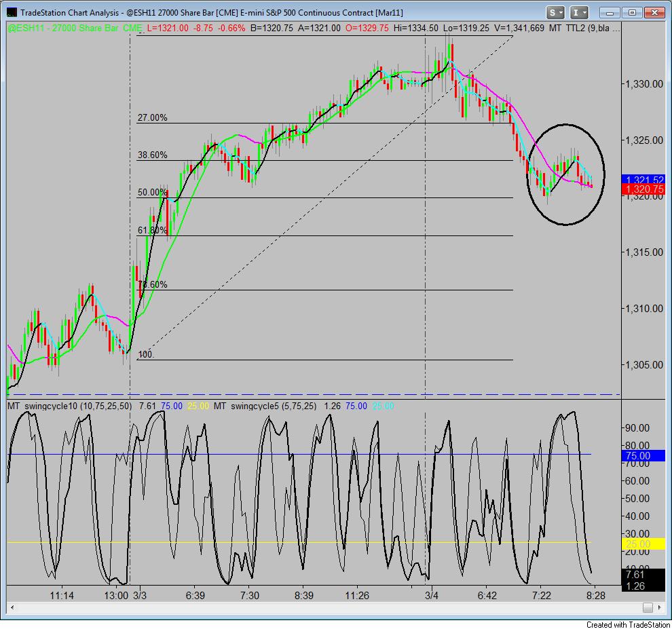This screenshot has height=629, width=672.
Task: Click the 50.00 oscillator axis label
Action: [637, 499]
